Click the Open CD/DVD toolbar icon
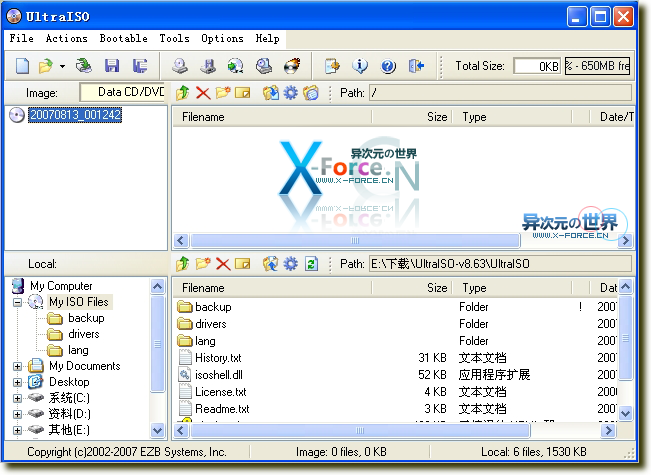 (83, 66)
